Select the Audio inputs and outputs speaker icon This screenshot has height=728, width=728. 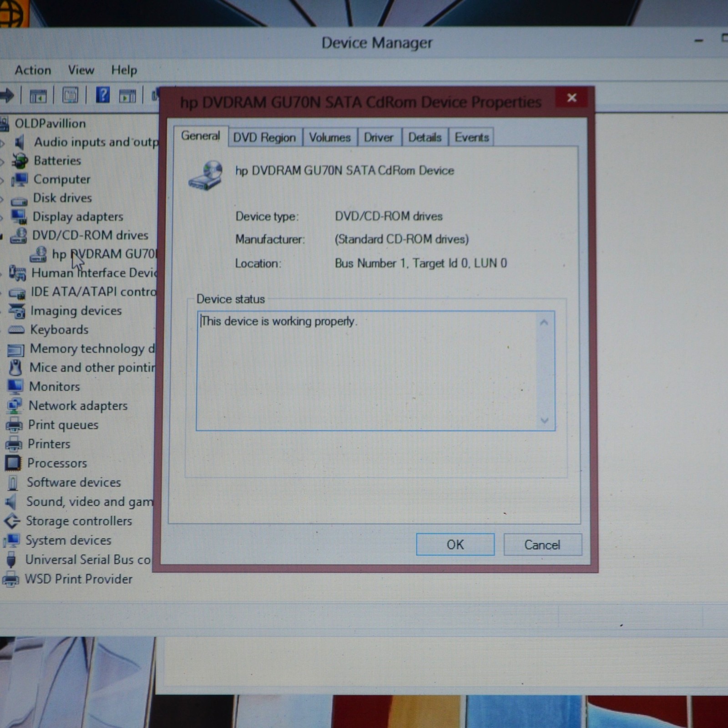20,142
